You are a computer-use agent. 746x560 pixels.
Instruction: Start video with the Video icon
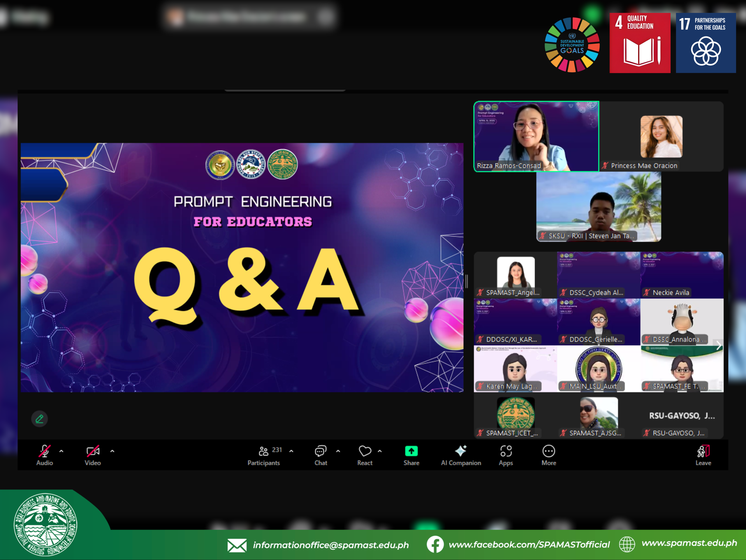(93, 451)
